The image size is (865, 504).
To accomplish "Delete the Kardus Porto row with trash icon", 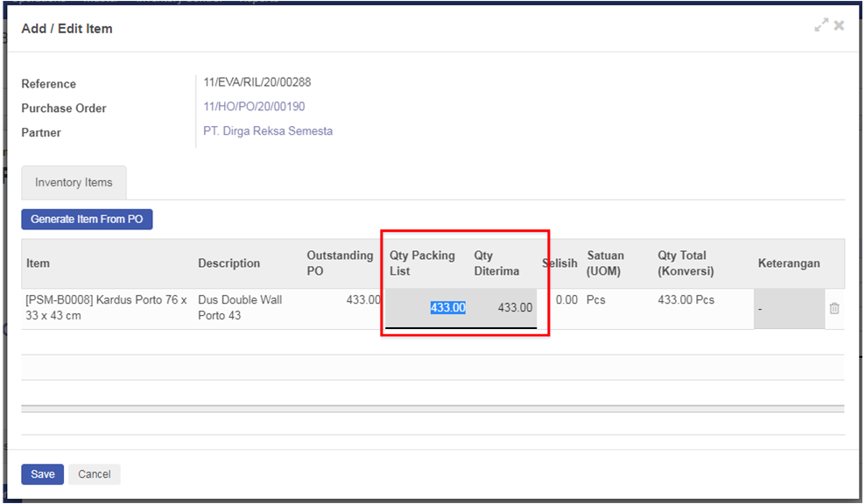I will [833, 308].
